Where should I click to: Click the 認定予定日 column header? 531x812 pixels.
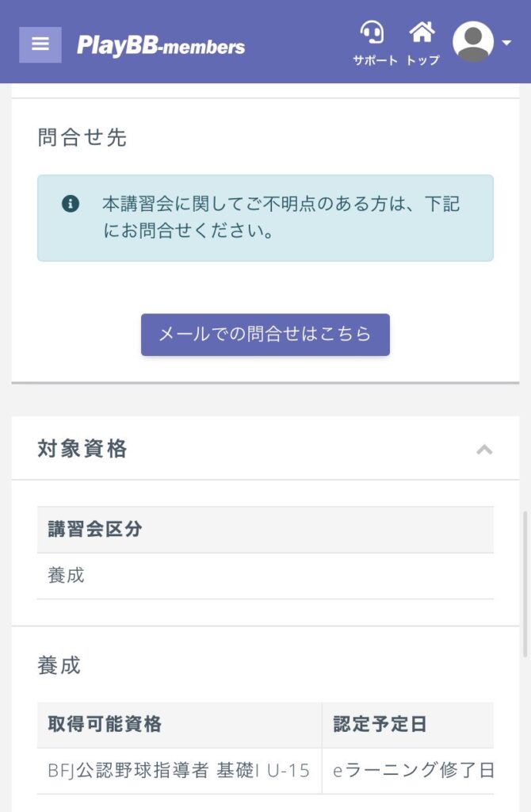click(x=380, y=724)
